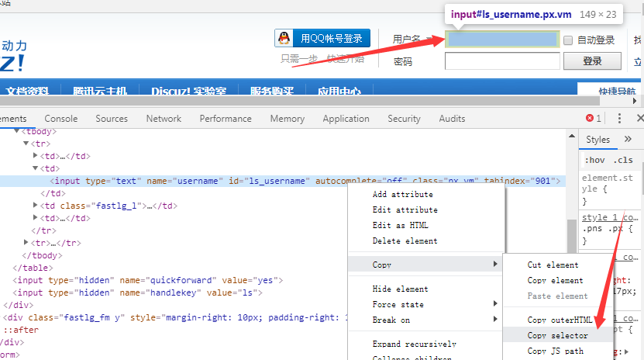
Task: Open the Console tab
Action: (x=60, y=119)
